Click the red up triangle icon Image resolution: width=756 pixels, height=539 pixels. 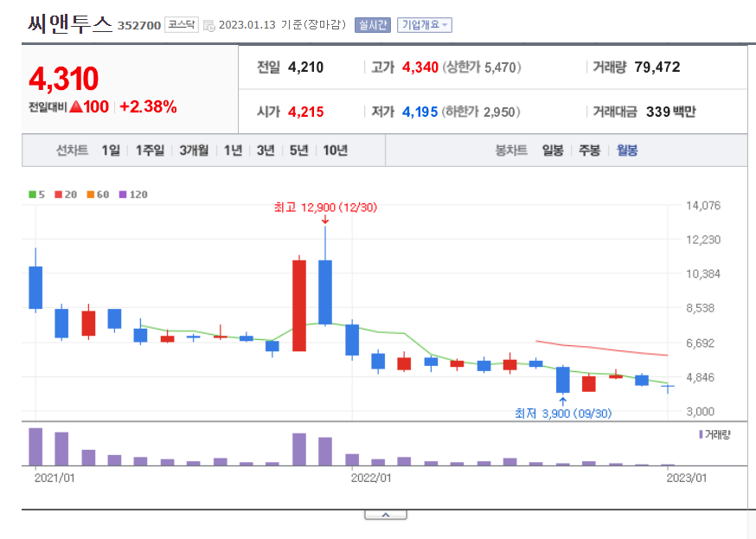point(76,106)
